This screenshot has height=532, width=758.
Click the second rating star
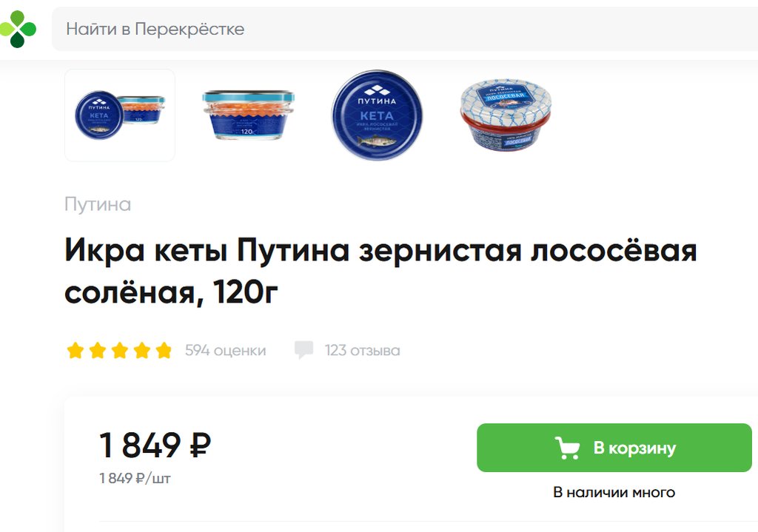[98, 350]
